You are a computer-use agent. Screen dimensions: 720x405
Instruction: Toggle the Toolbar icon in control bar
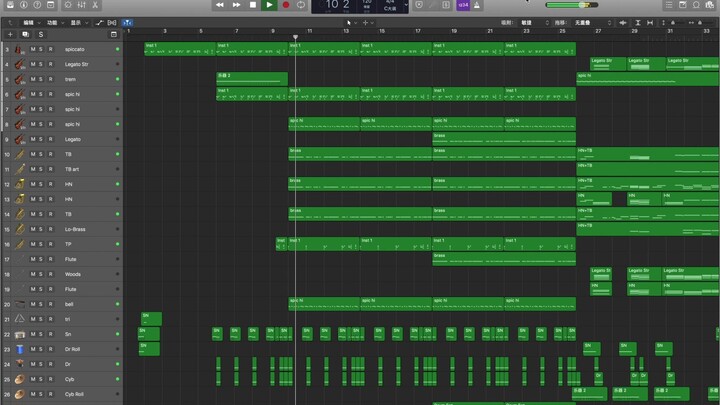pos(51,5)
